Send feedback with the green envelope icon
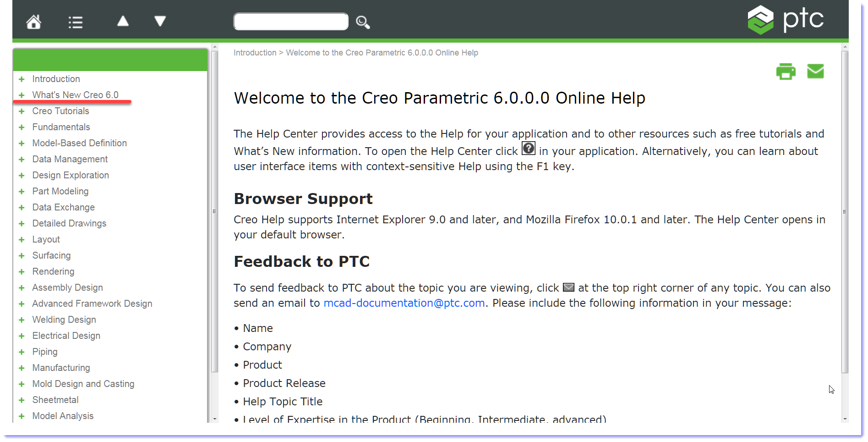868x442 pixels. point(815,71)
